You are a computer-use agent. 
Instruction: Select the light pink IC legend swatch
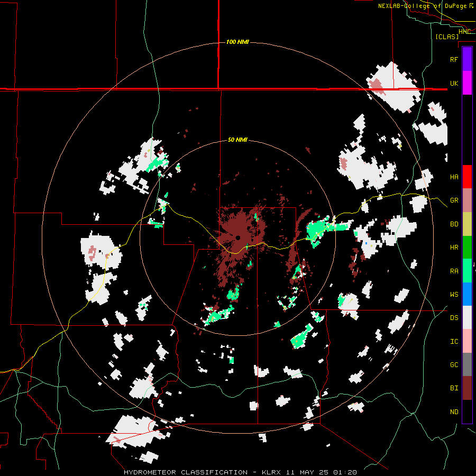click(x=467, y=341)
